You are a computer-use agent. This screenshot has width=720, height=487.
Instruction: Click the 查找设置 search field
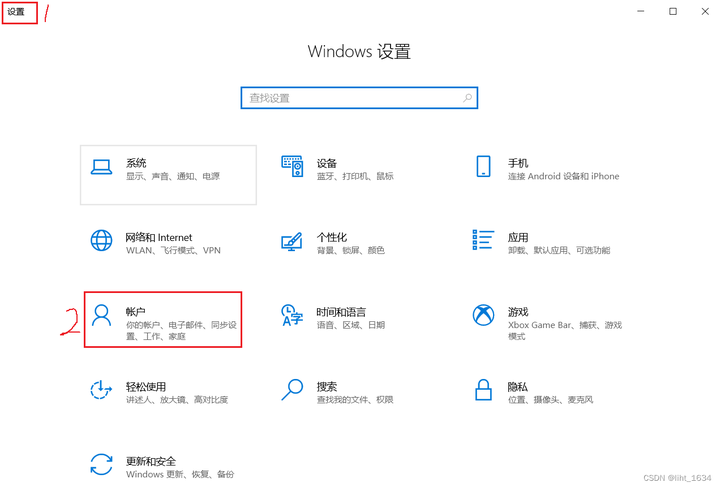[x=359, y=98]
